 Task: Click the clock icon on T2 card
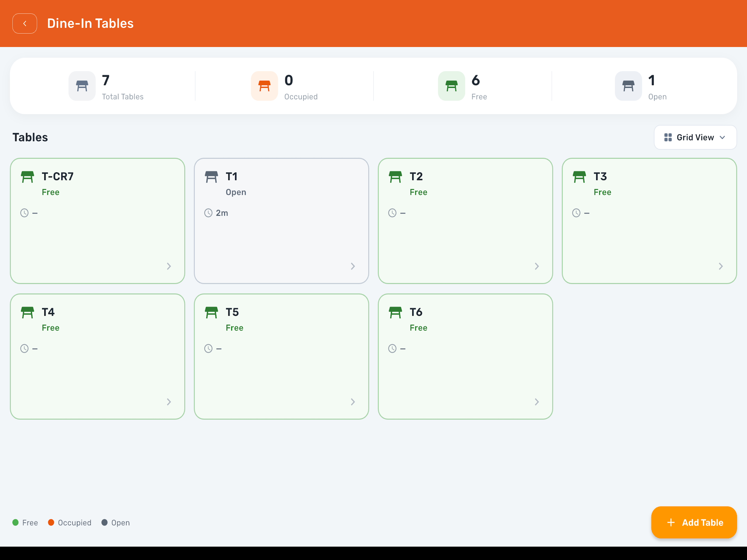pyautogui.click(x=393, y=213)
